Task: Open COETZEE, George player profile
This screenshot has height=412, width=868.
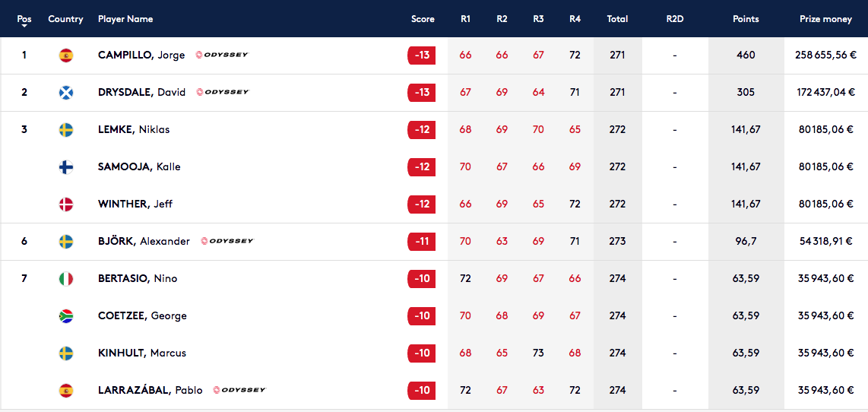Action: 142,315
